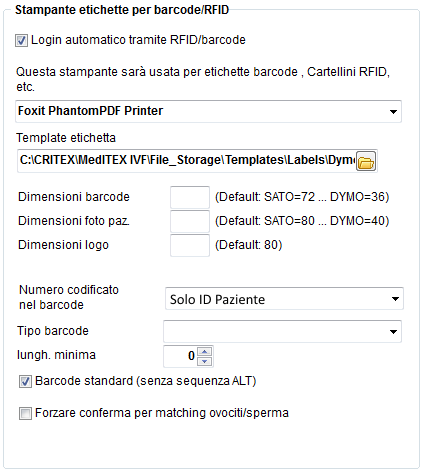Click the Dimensioni logo input field
This screenshot has height=473, width=424.
click(190, 245)
